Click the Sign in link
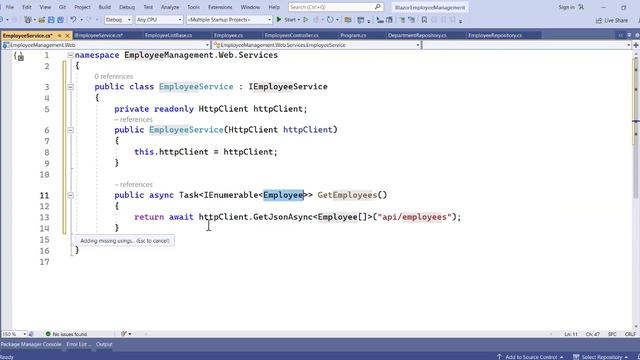The image size is (640, 360). tap(567, 7)
